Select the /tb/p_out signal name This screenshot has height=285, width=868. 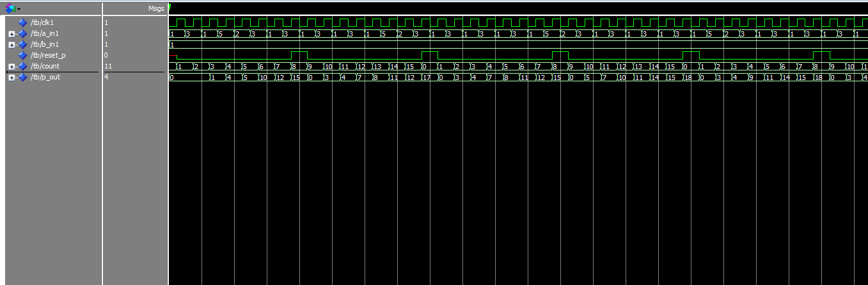pos(45,77)
